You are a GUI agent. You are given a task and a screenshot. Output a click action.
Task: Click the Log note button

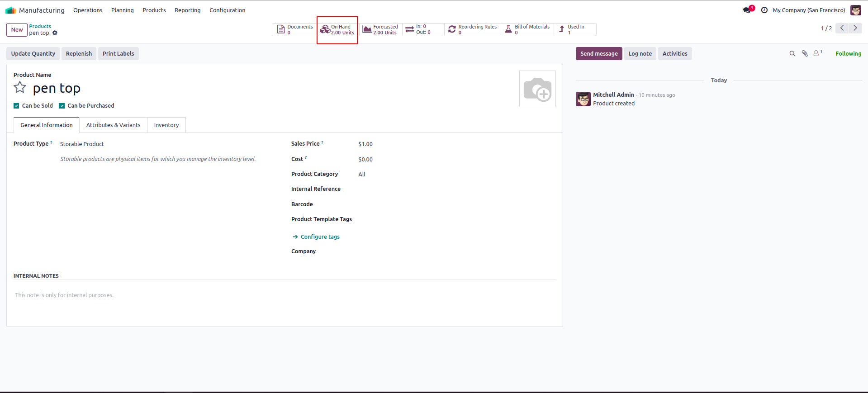point(640,53)
